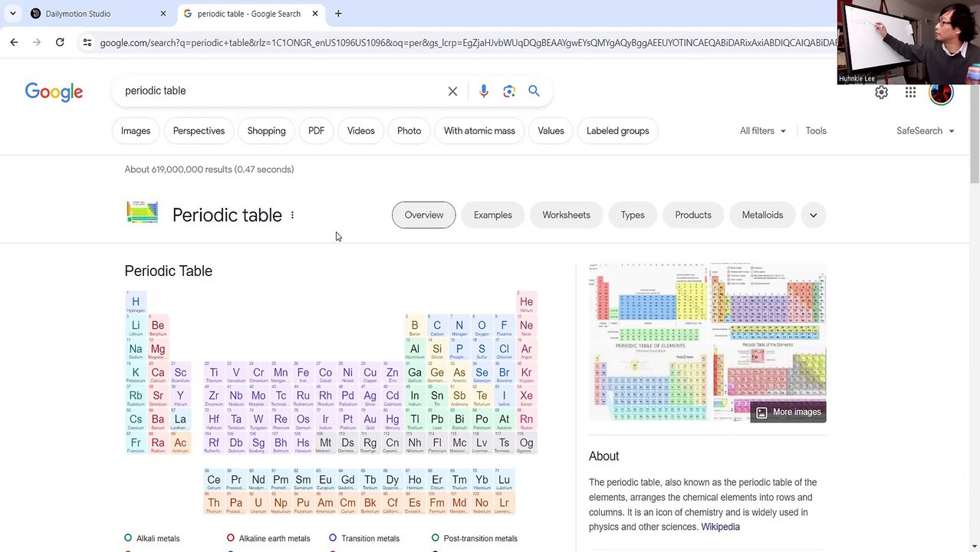Select the Perspectives filter chip
This screenshot has width=980, height=552.
pyautogui.click(x=199, y=130)
